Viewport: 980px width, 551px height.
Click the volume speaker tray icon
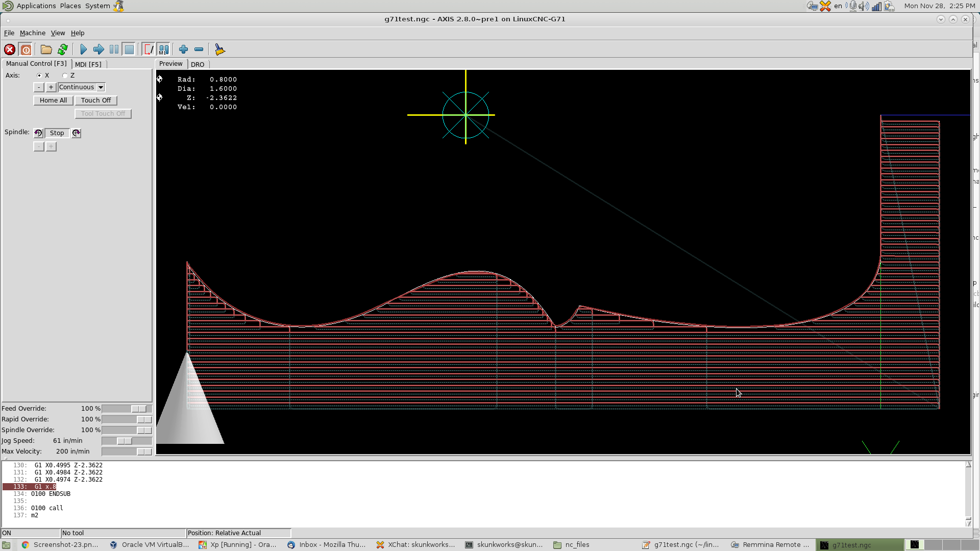pos(864,6)
